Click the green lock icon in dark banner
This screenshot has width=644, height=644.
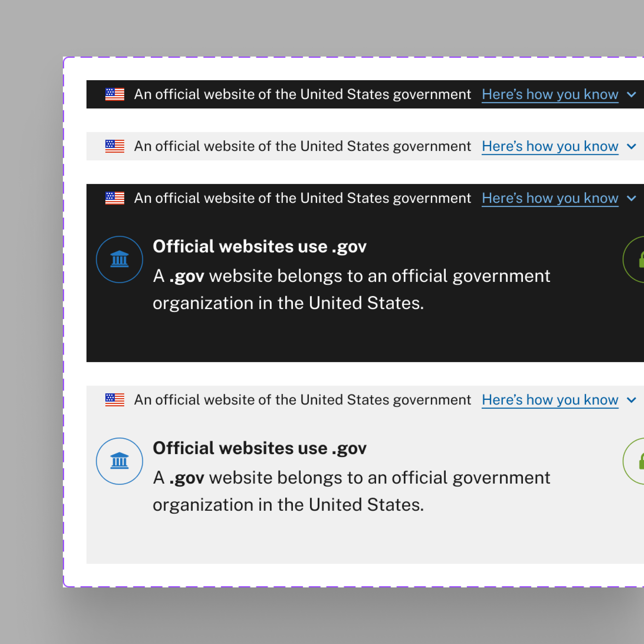point(634,259)
